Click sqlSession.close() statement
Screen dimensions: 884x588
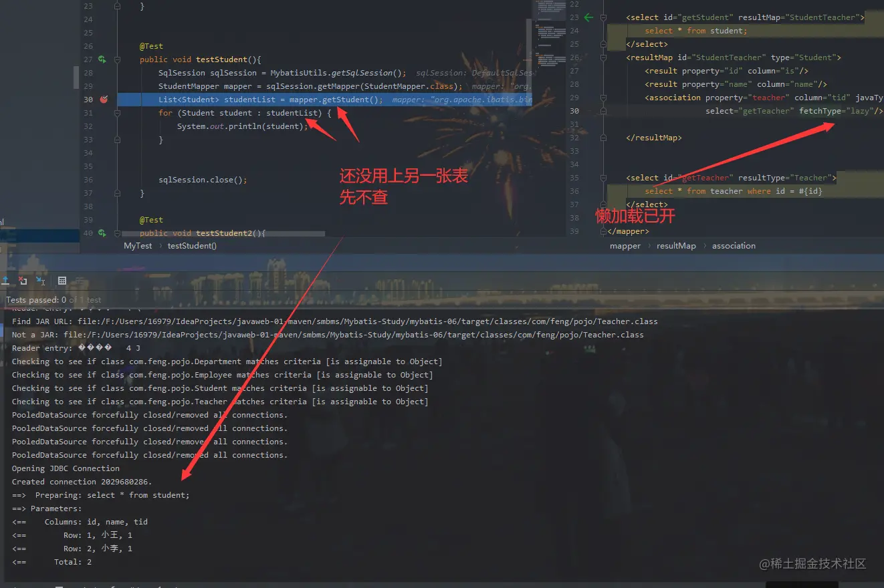203,180
